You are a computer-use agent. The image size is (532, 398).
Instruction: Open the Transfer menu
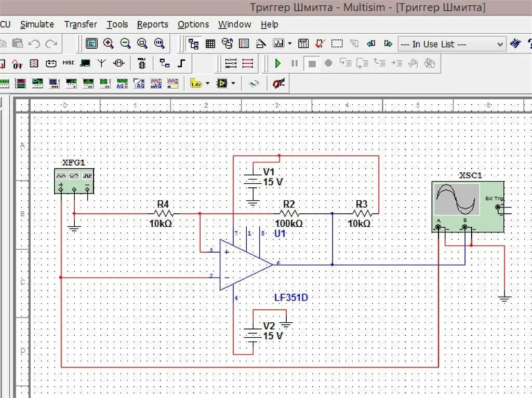click(81, 24)
